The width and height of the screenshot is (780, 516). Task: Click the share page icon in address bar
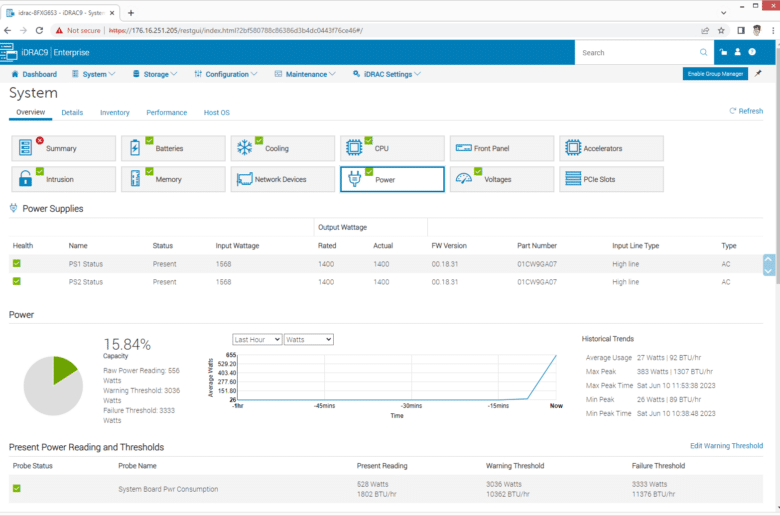[x=705, y=30]
